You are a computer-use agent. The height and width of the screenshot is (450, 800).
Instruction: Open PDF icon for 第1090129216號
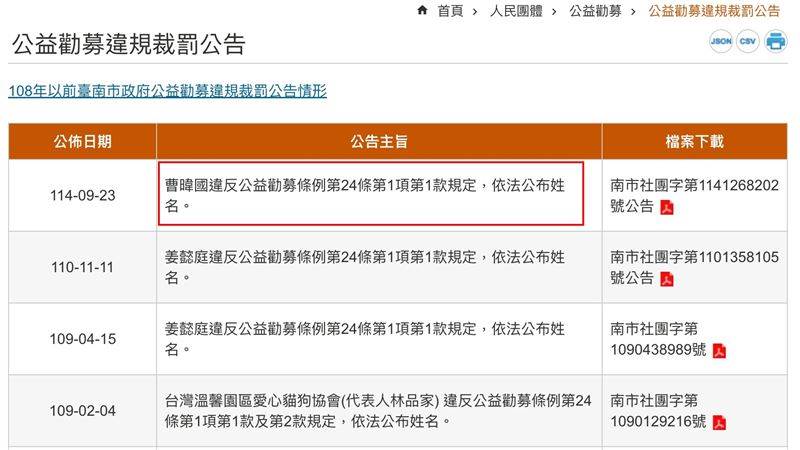pos(719,423)
